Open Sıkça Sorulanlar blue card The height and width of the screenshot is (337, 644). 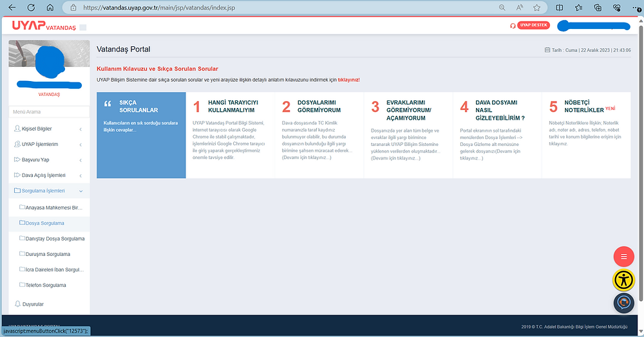coord(141,134)
